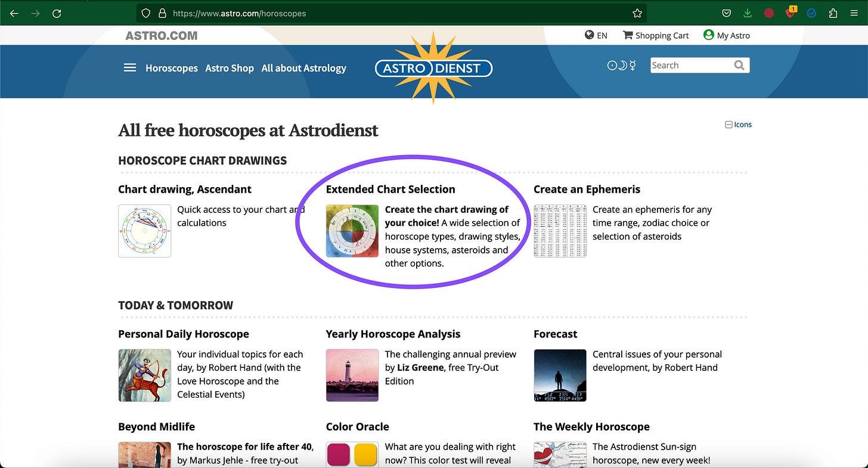
Task: Click the search magnifier button
Action: 739,66
